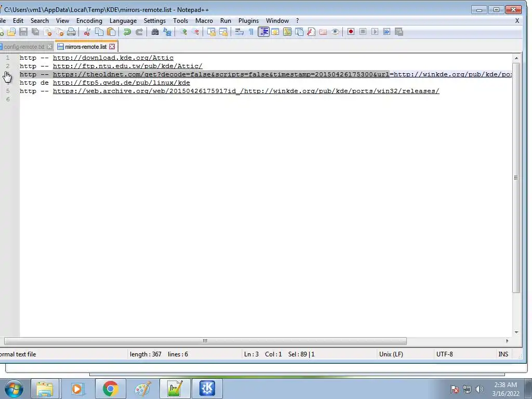
Task: Open the User Defined Language dialog icon
Action: [x=275, y=32]
